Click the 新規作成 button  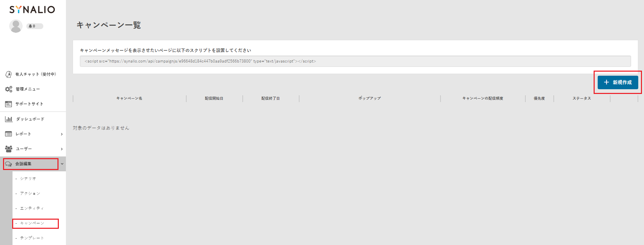[x=618, y=82]
